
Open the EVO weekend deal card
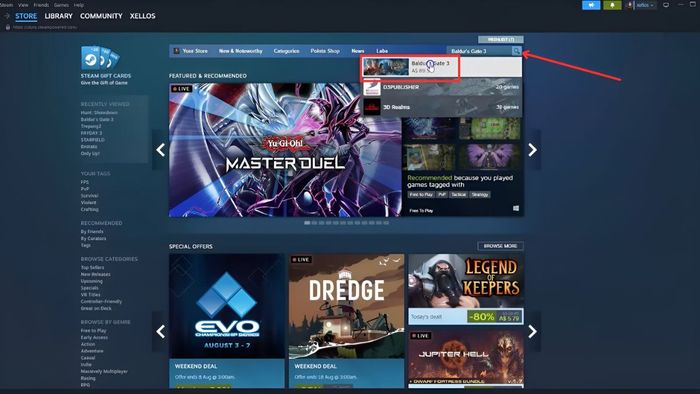pos(227,321)
